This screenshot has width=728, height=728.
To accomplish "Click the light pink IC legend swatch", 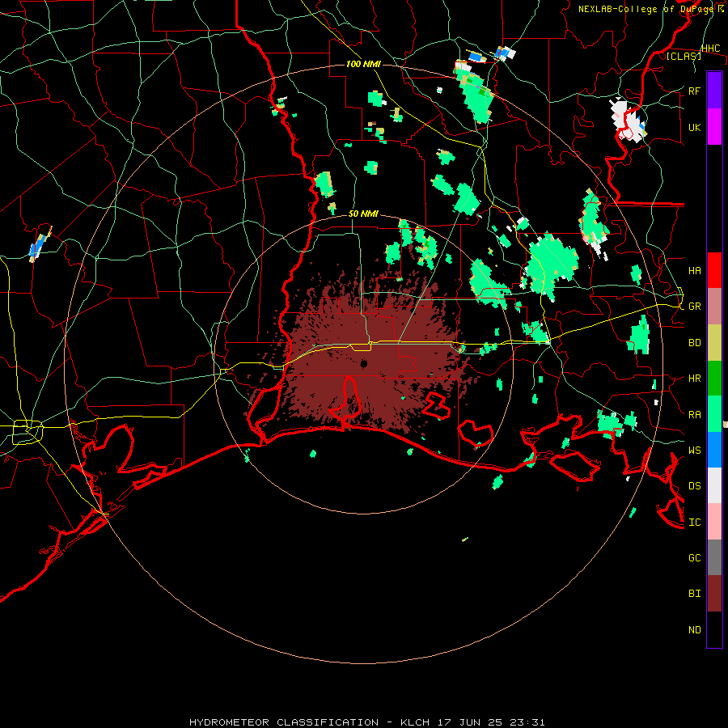I will point(714,522).
